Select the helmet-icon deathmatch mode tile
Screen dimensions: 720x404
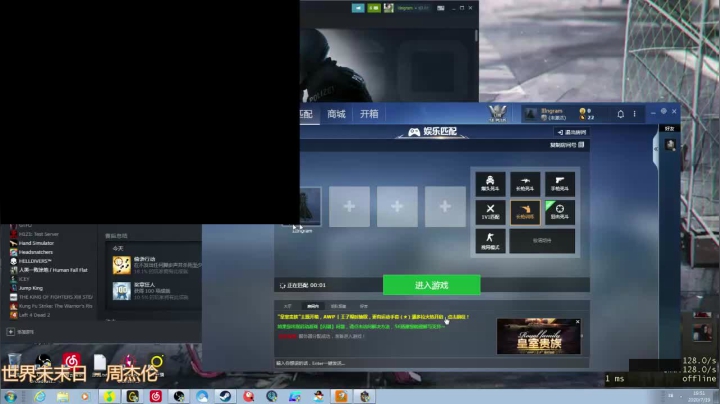coord(490,184)
